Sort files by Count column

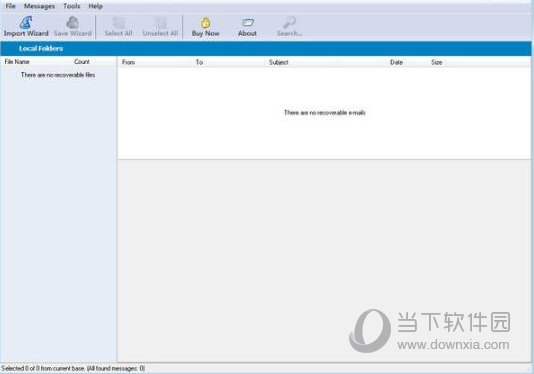point(82,62)
